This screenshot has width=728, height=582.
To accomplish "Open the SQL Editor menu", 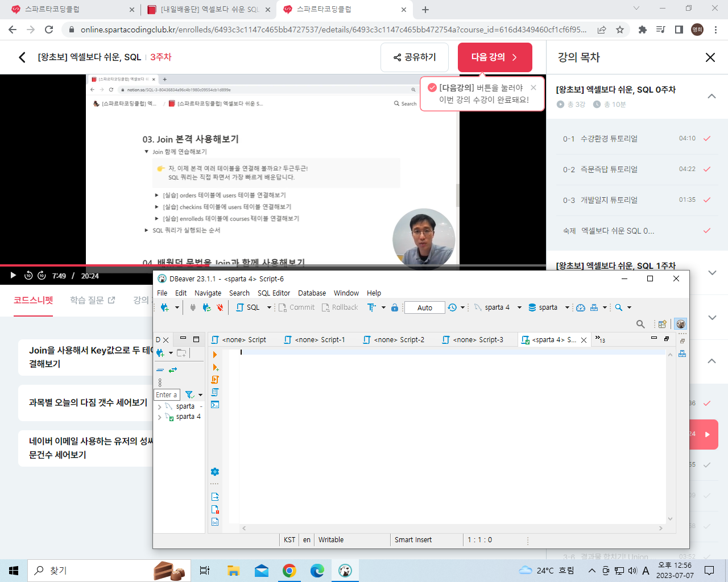I will (x=274, y=293).
